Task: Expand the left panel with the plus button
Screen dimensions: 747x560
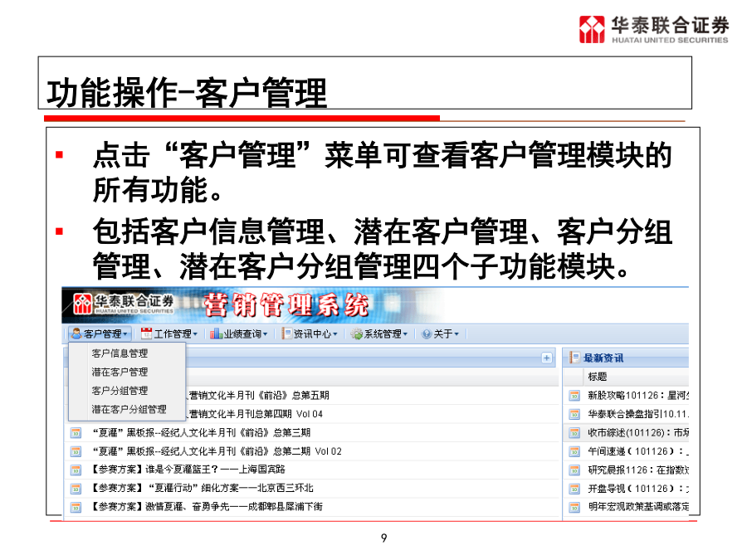Action: [546, 358]
